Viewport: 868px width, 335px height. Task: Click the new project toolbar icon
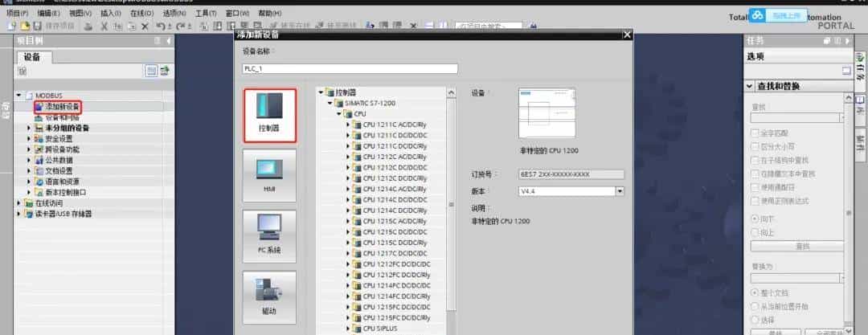point(12,26)
